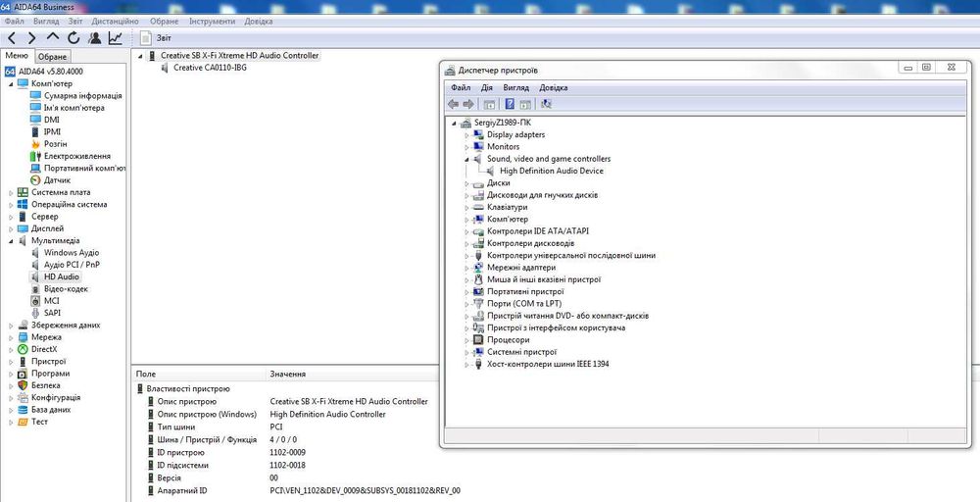Select Хост-контролери шини IEEE 1394
The image size is (980, 502).
(x=548, y=364)
